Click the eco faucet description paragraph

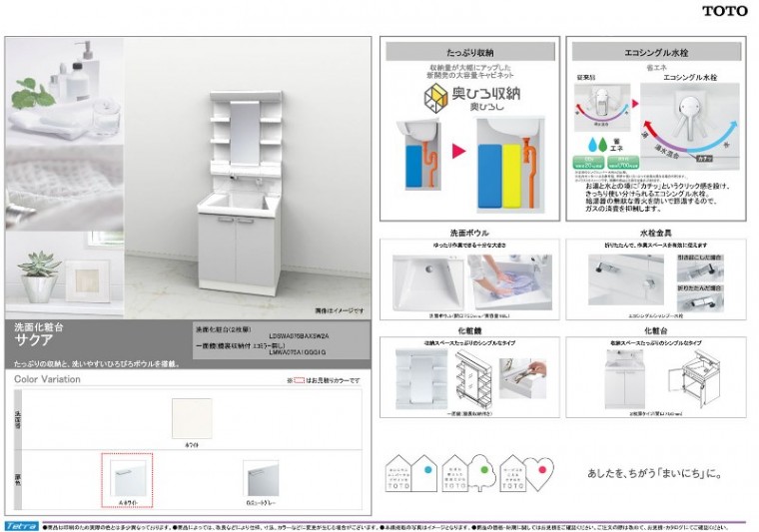pos(657,197)
